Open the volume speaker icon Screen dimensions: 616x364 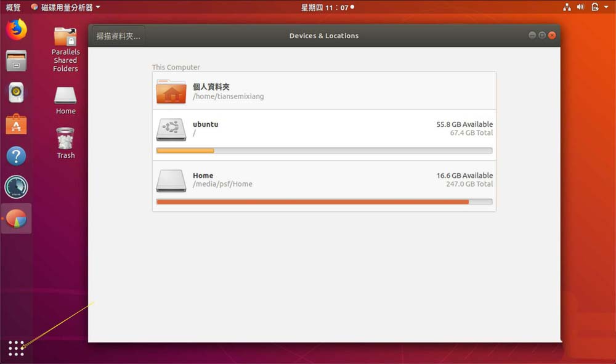(x=580, y=7)
